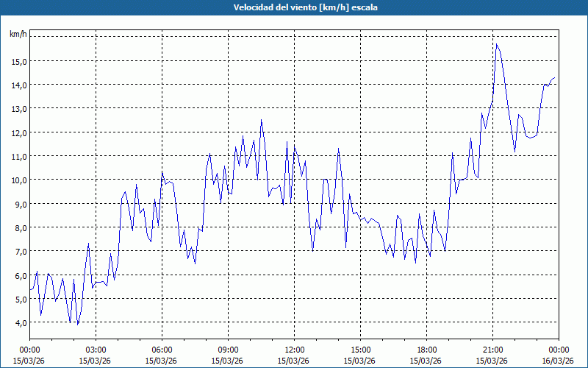The image size is (588, 368).
Task: Click the highest peak of the blue wind line
Action: 497,44
